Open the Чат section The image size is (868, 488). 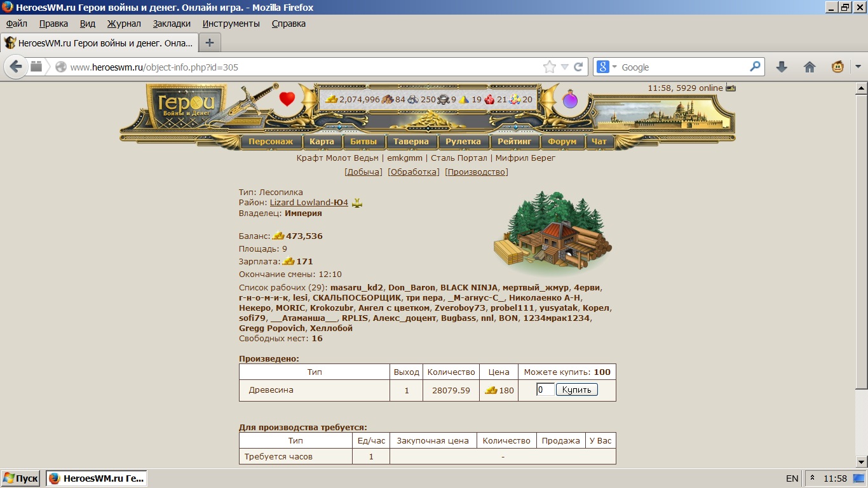(x=599, y=141)
